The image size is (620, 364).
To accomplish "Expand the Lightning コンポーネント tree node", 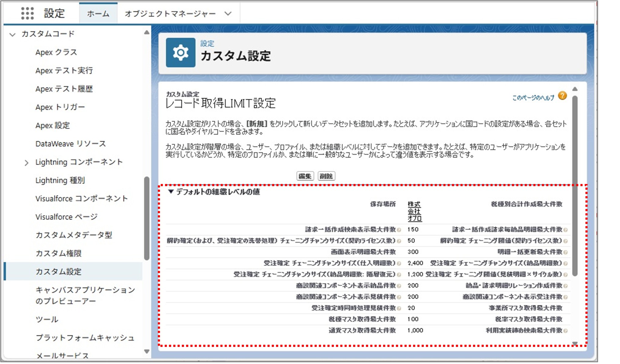I will [x=27, y=162].
